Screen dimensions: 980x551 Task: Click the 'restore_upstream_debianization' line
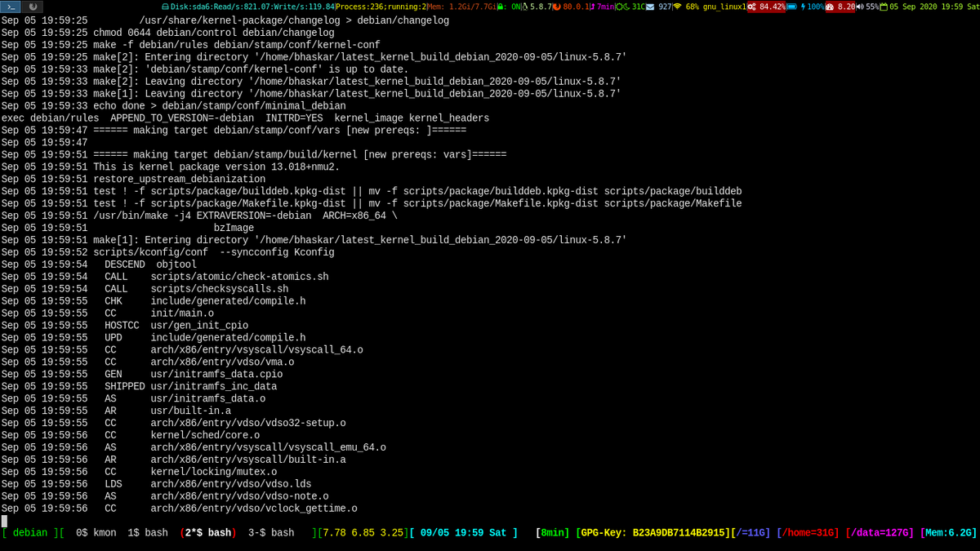point(133,180)
